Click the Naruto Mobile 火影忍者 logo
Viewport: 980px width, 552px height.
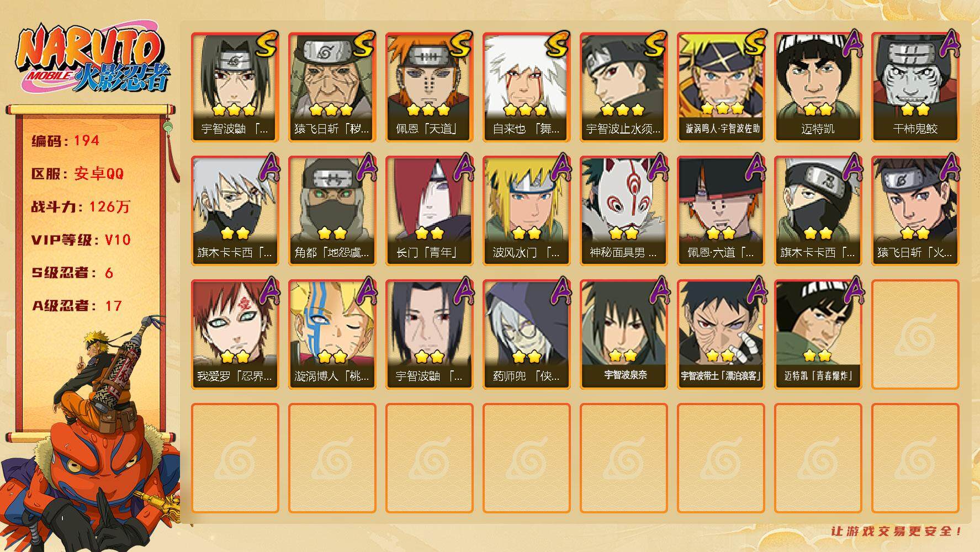pos(93,59)
